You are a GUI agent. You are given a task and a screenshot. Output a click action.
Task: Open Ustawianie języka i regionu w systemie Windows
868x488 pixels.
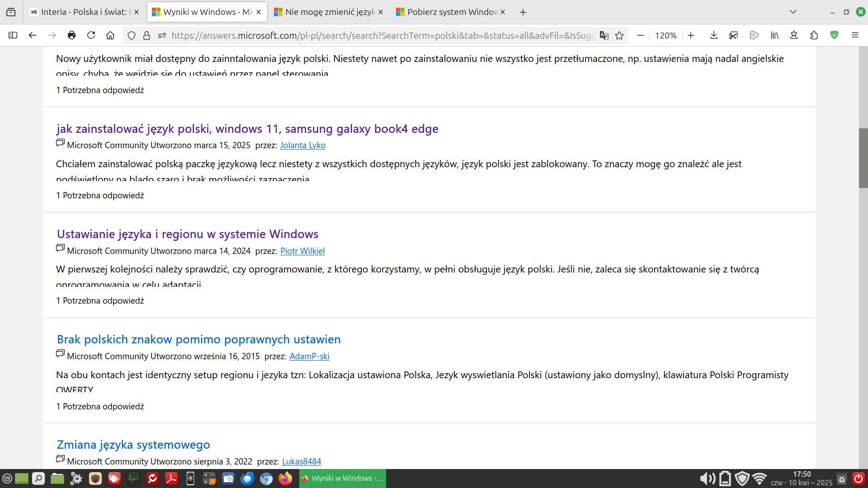click(x=188, y=234)
